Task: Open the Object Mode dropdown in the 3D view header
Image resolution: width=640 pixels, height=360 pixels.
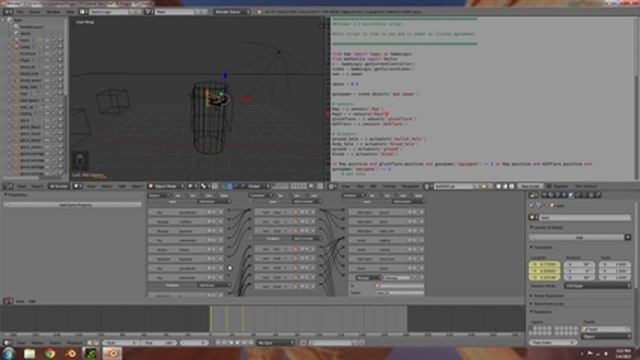Action: pyautogui.click(x=166, y=186)
